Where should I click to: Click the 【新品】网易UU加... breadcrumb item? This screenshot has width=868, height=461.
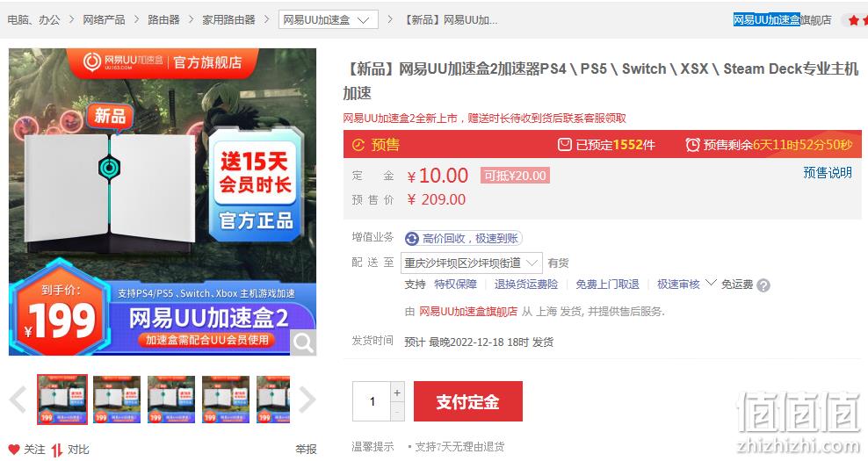[x=450, y=20]
